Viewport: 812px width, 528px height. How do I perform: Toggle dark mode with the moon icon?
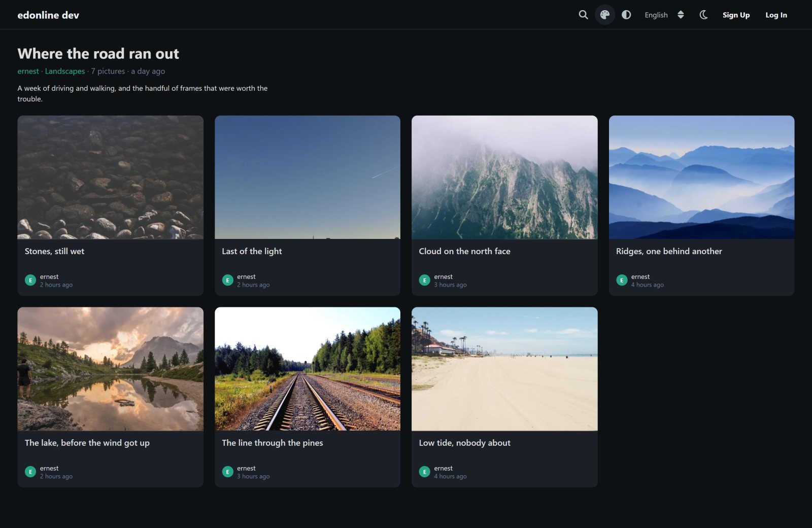703,15
